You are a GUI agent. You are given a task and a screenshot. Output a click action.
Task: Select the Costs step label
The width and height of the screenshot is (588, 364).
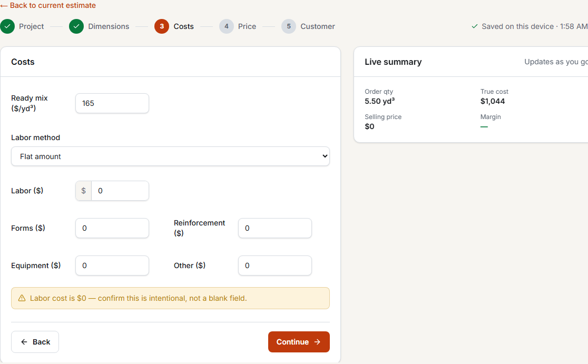point(184,26)
